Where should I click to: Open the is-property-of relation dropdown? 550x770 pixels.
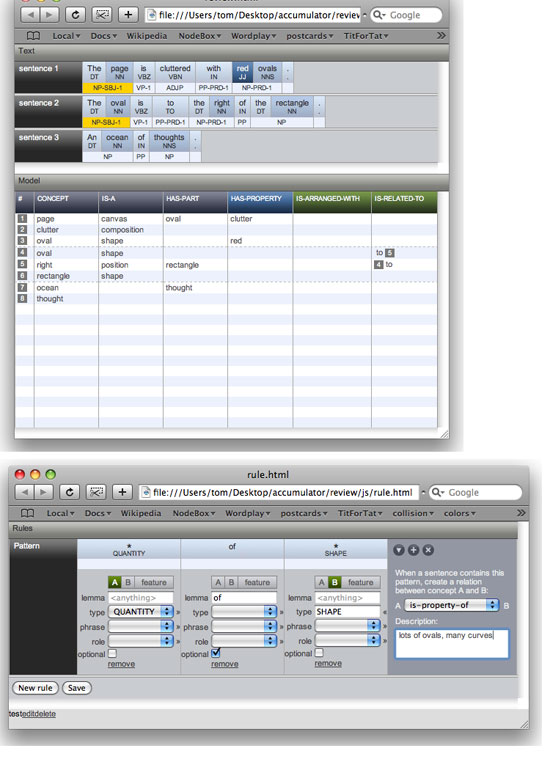click(452, 605)
